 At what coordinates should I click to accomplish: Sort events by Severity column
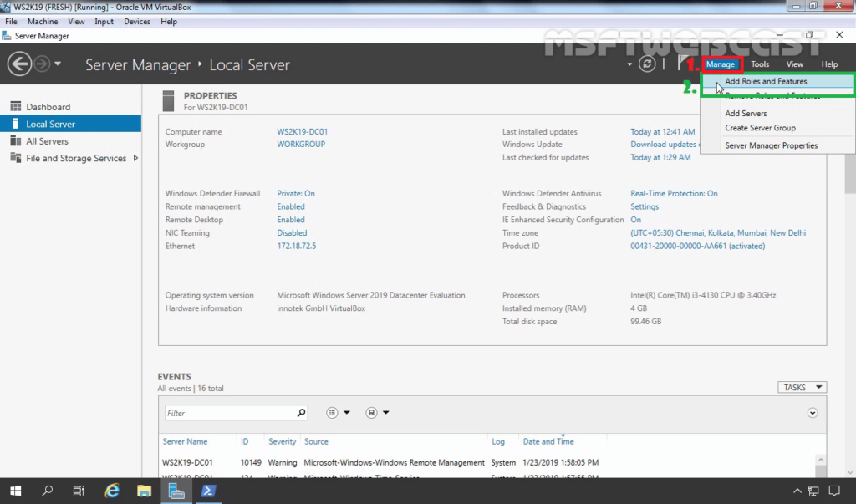282,441
